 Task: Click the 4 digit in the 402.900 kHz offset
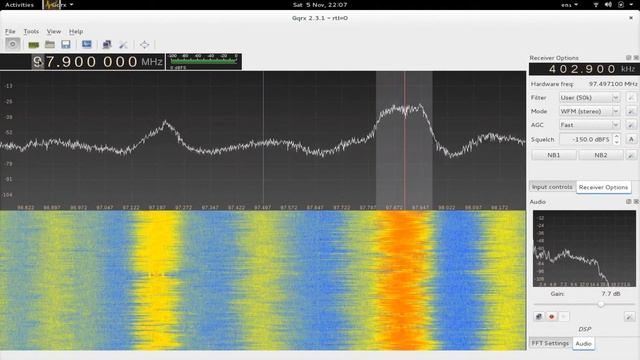click(553, 69)
